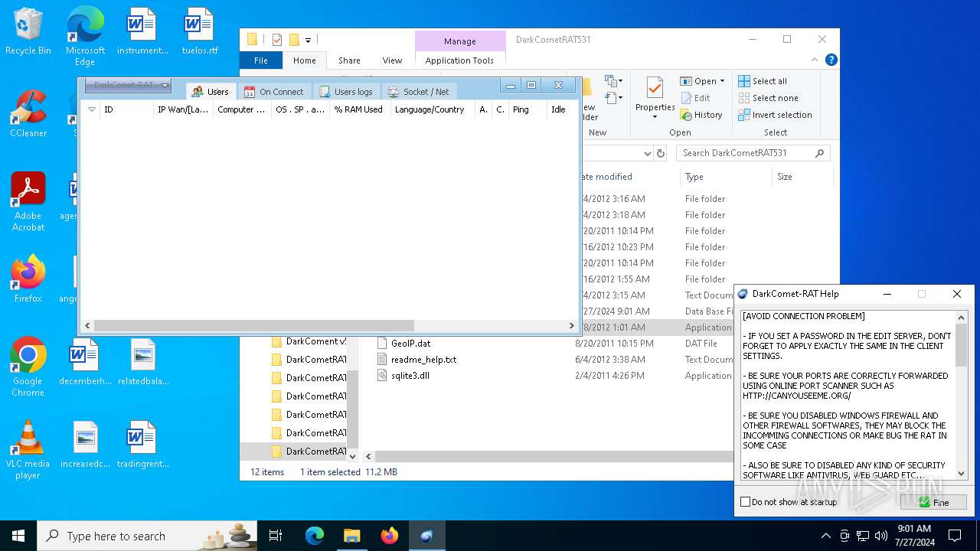Viewport: 980px width, 551px height.
Task: Collapse the Explorer ribbon with chevron
Action: tap(816, 60)
